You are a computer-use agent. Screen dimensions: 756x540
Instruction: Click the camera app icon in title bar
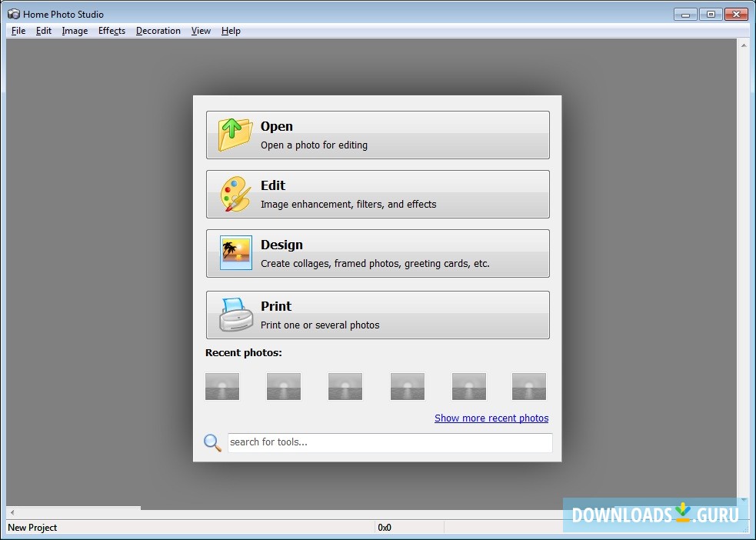click(x=14, y=14)
